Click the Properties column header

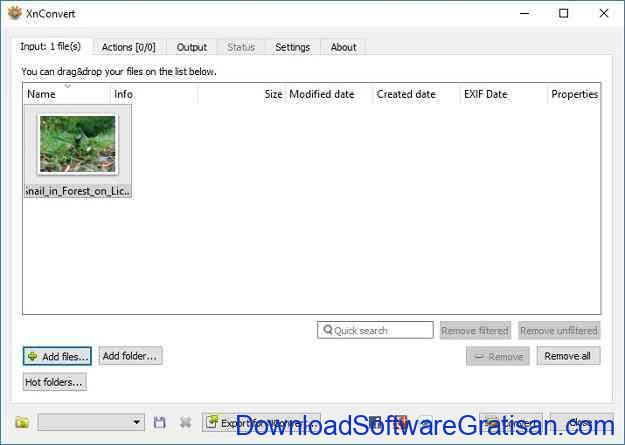click(x=574, y=94)
